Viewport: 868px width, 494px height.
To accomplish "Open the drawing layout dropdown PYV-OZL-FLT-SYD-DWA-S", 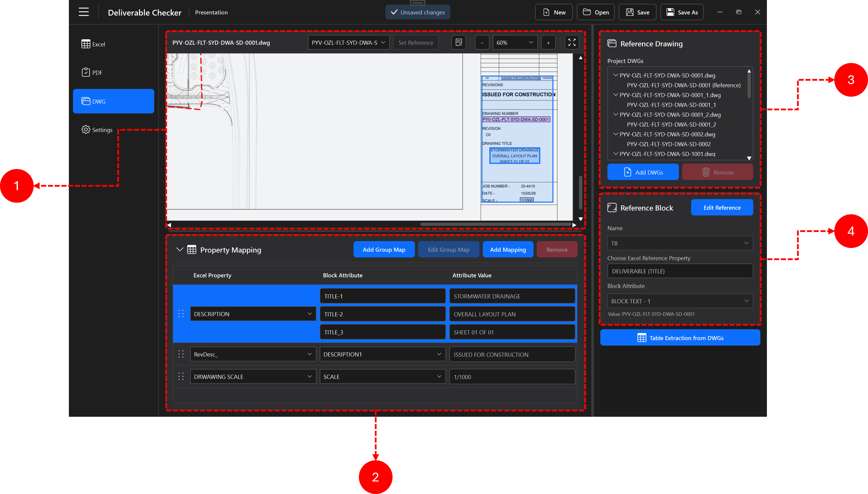I will pyautogui.click(x=348, y=42).
